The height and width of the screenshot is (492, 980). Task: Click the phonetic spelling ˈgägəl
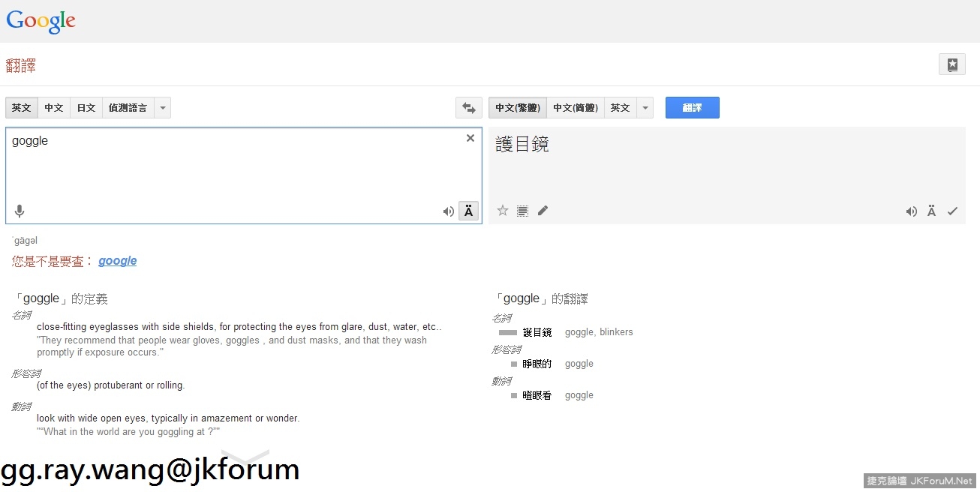point(25,241)
